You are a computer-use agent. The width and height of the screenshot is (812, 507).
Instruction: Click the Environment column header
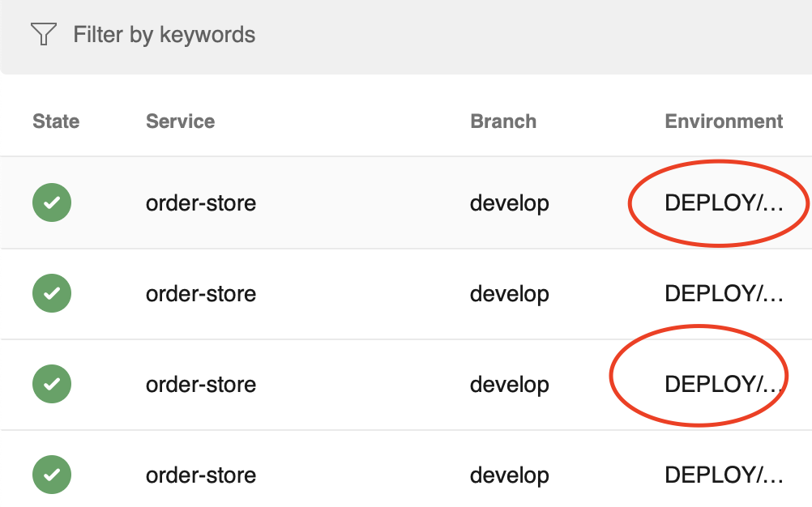click(724, 121)
